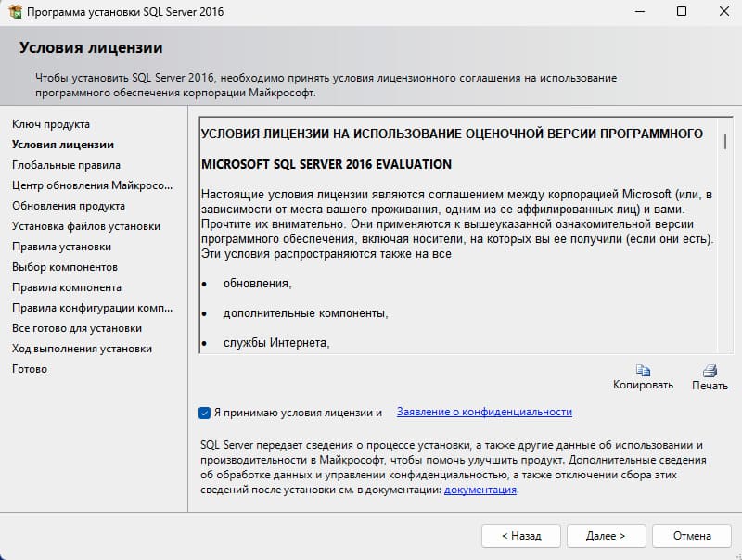The width and height of the screenshot is (742, 560).
Task: Click 'Все готово для установки' sidebar item
Action: click(77, 328)
